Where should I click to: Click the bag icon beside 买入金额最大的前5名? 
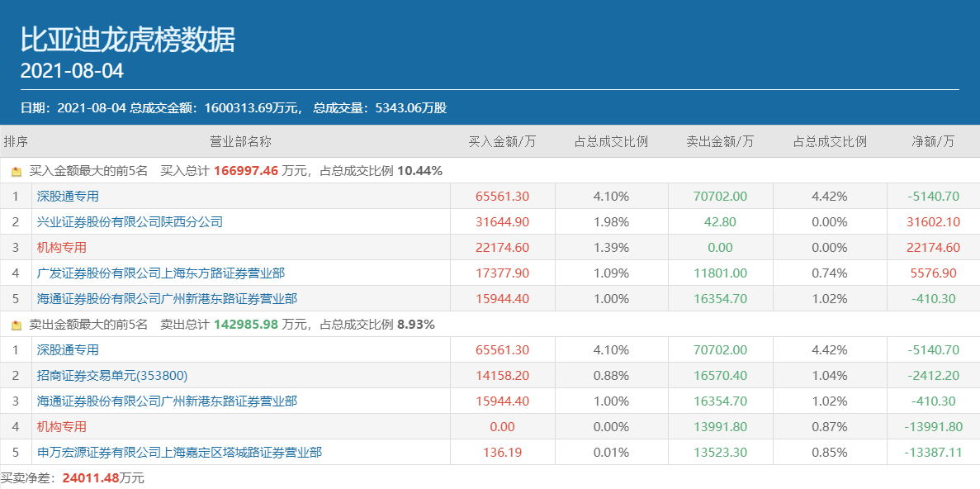pyautogui.click(x=17, y=171)
